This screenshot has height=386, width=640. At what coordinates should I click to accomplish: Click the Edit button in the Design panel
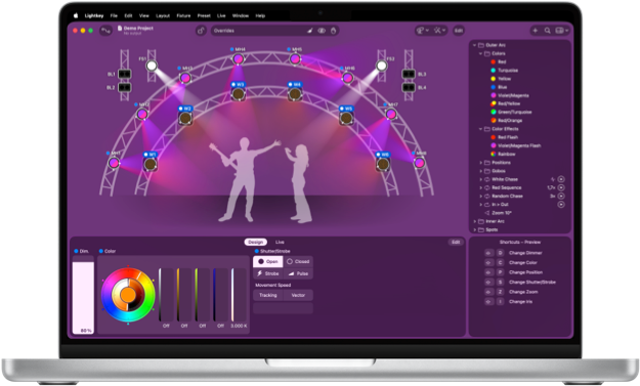456,242
